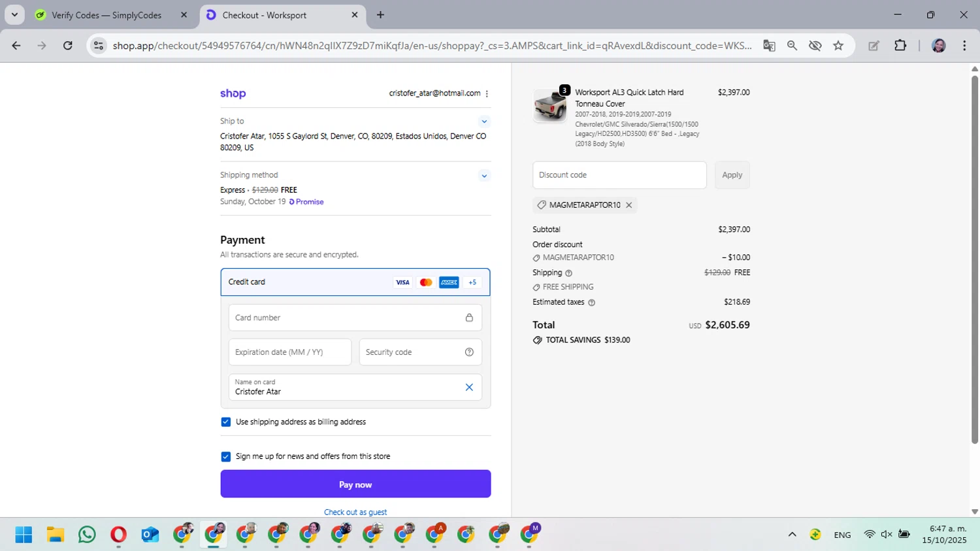Viewport: 980px width, 551px height.
Task: Expand the Shipping method section
Action: pyautogui.click(x=484, y=176)
